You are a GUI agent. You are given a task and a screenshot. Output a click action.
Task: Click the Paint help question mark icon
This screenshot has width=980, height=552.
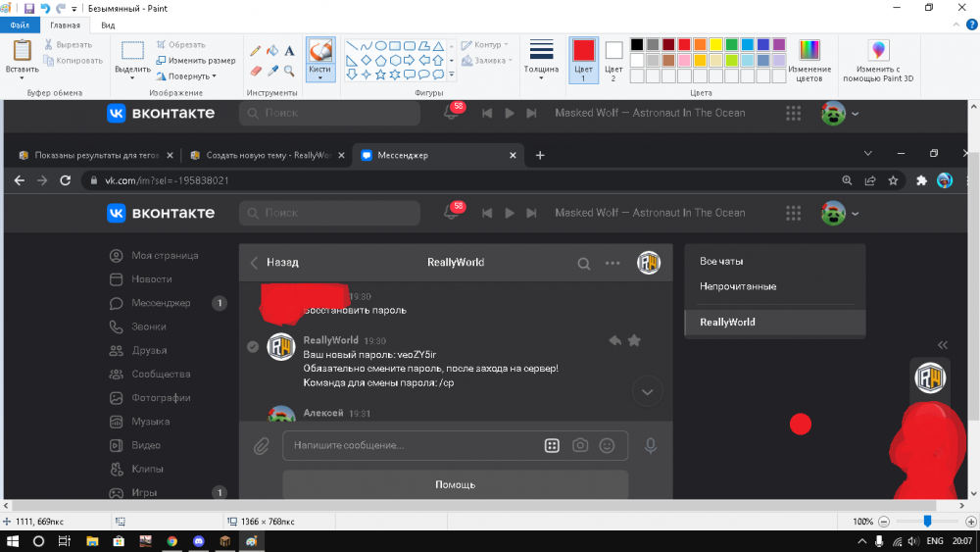point(972,25)
